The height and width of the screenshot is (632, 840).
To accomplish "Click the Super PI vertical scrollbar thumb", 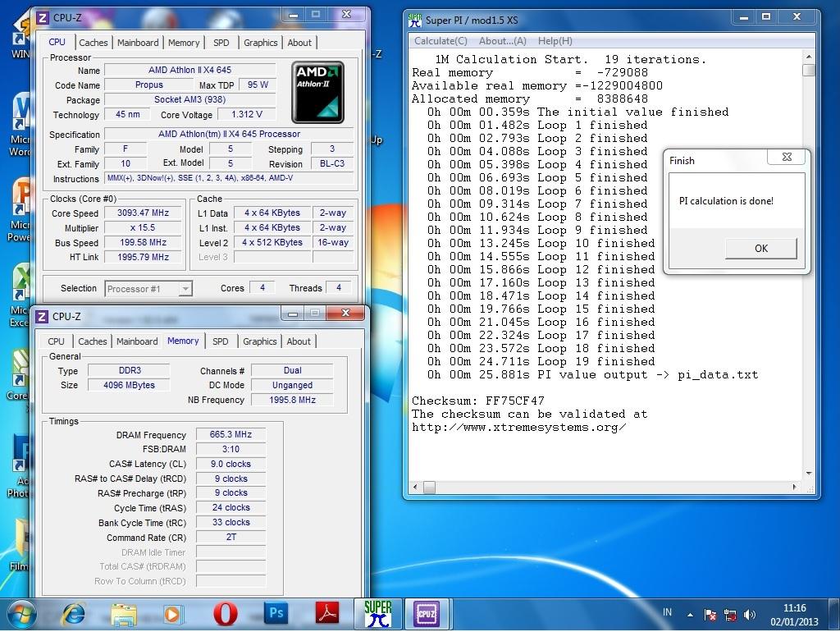I will [808, 71].
